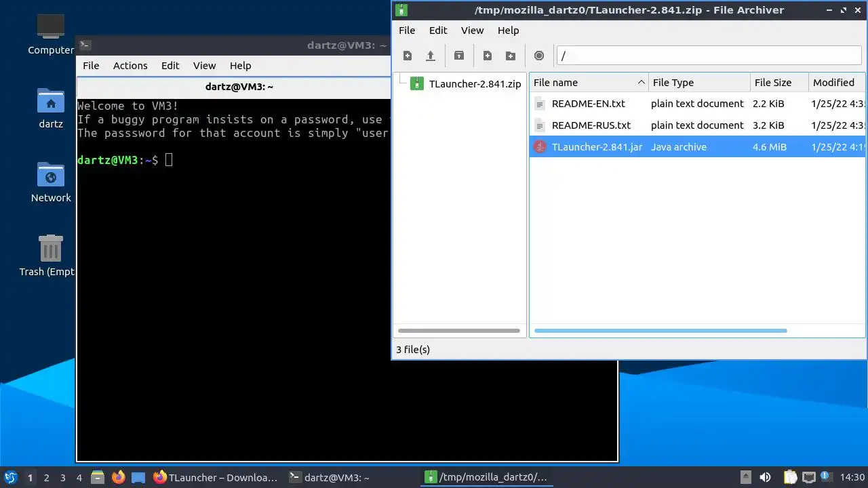The height and width of the screenshot is (488, 868).
Task: Click the /tmp/mozilla_dartz0 archiver taskbar button
Action: (x=486, y=477)
